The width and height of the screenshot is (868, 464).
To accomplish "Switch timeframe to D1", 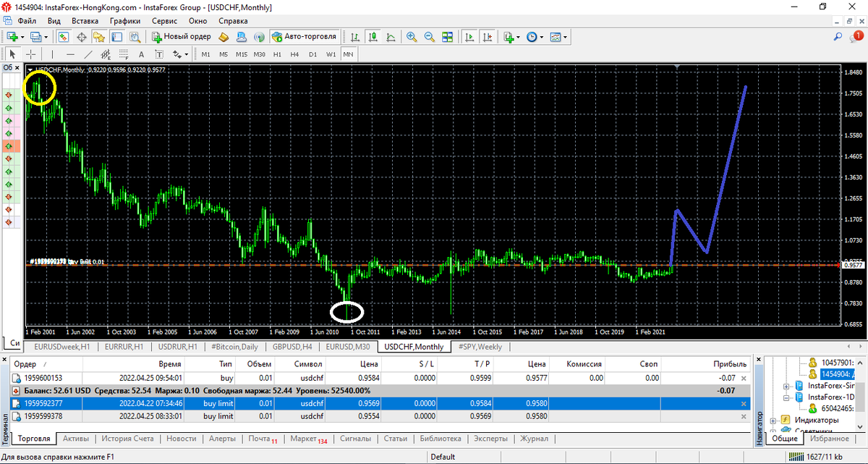I will [312, 54].
